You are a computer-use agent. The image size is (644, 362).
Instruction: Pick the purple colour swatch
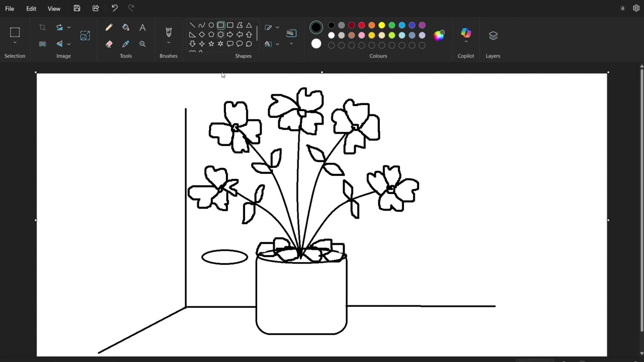click(x=422, y=25)
